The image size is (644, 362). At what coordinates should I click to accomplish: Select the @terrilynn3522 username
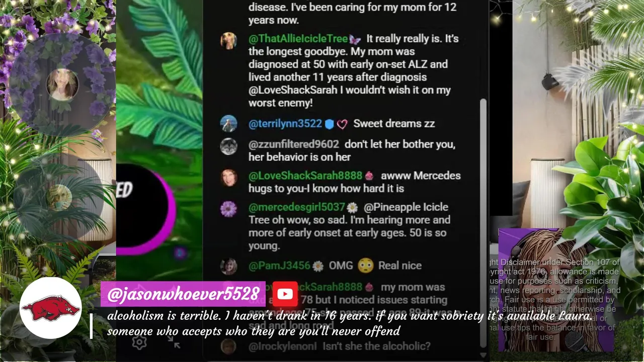coord(285,124)
